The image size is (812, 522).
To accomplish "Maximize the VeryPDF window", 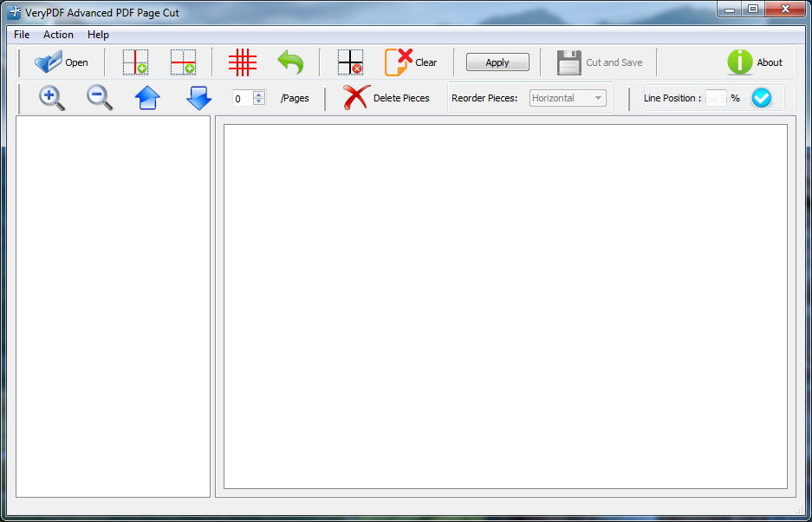I will click(753, 9).
